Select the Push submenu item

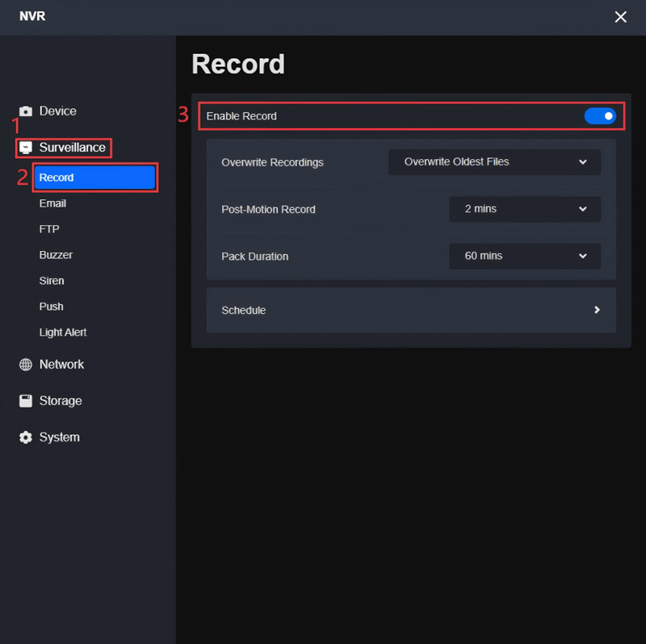pyautogui.click(x=51, y=307)
